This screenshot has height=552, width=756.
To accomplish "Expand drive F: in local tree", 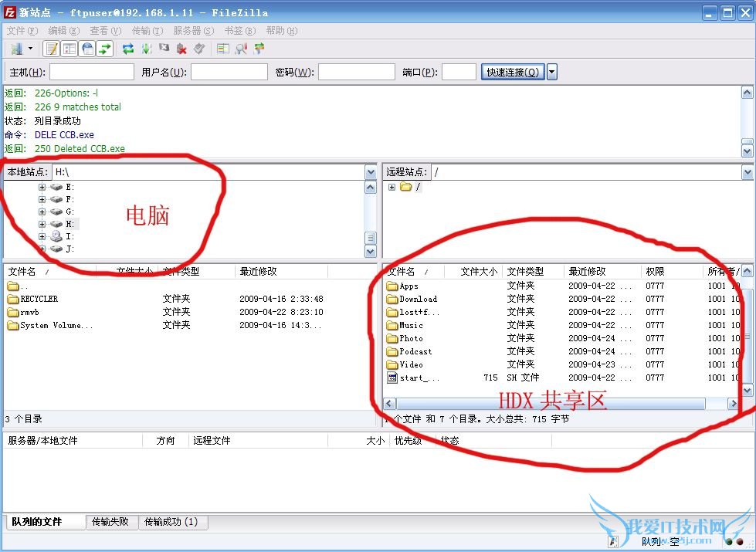I will tap(42, 199).
